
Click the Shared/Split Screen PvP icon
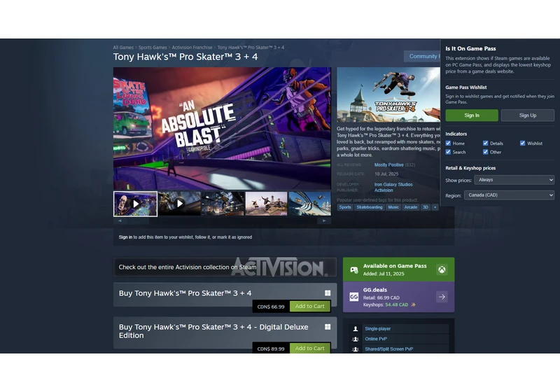pos(356,349)
